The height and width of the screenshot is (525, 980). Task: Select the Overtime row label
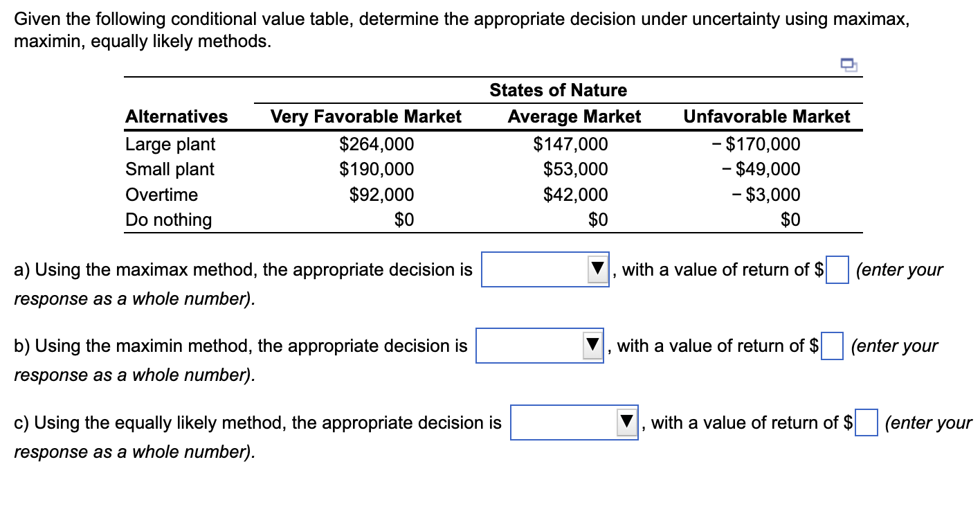161,195
